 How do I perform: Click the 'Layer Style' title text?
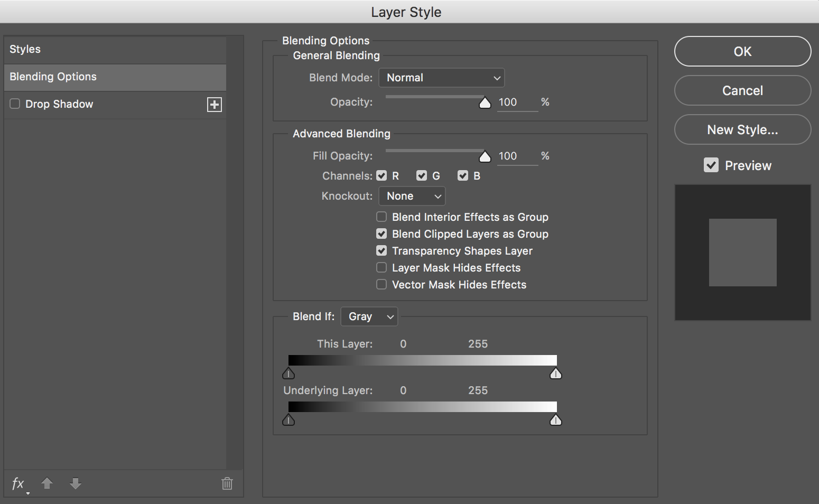pos(406,12)
